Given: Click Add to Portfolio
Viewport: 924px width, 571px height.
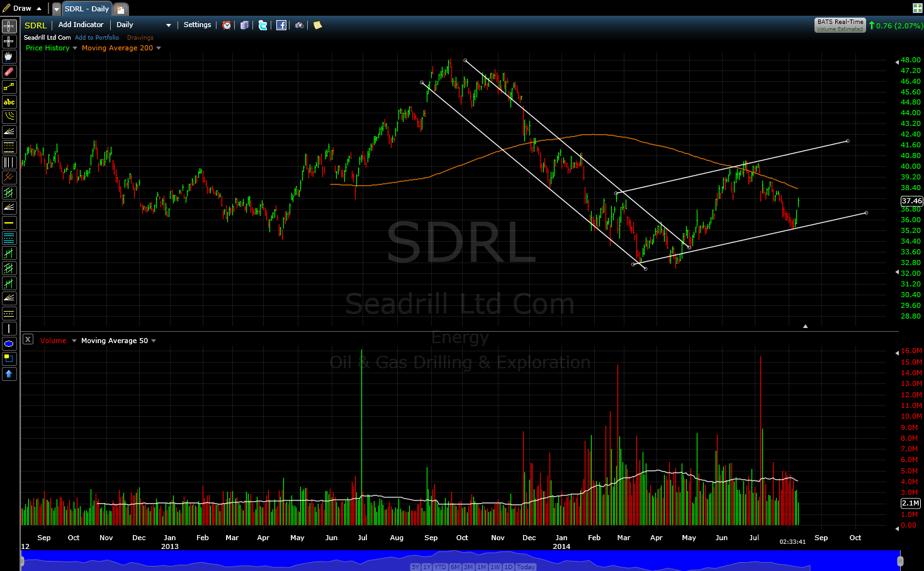Looking at the screenshot, I should pyautogui.click(x=96, y=38).
